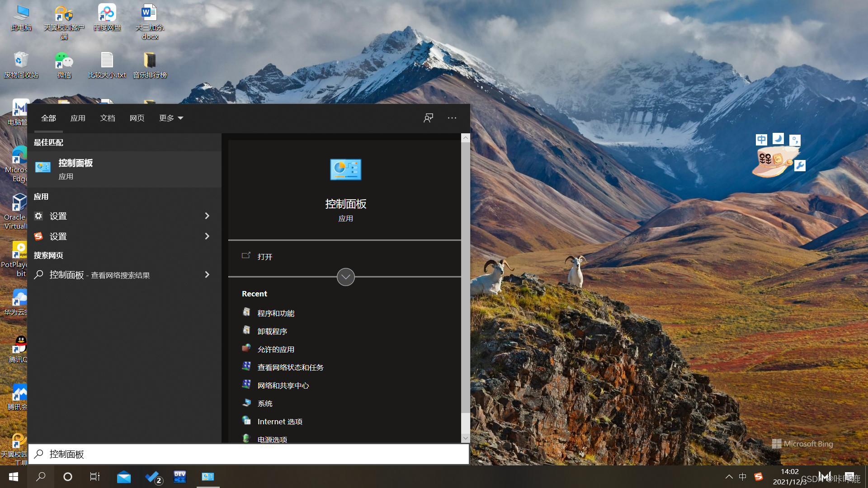This screenshot has width=868, height=488.
Task: Show hidden system tray icons
Action: [x=729, y=477]
